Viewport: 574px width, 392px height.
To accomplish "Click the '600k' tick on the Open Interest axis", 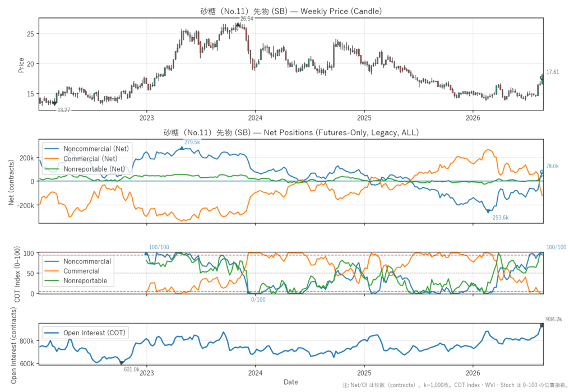I will (27, 364).
